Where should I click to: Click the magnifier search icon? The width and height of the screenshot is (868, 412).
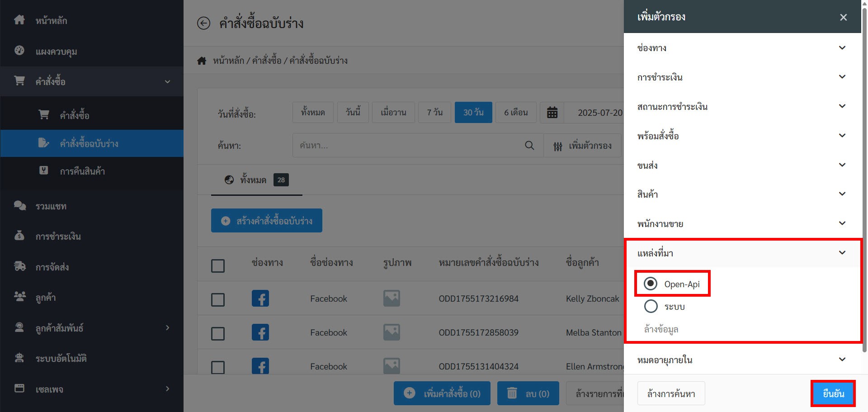pyautogui.click(x=529, y=145)
